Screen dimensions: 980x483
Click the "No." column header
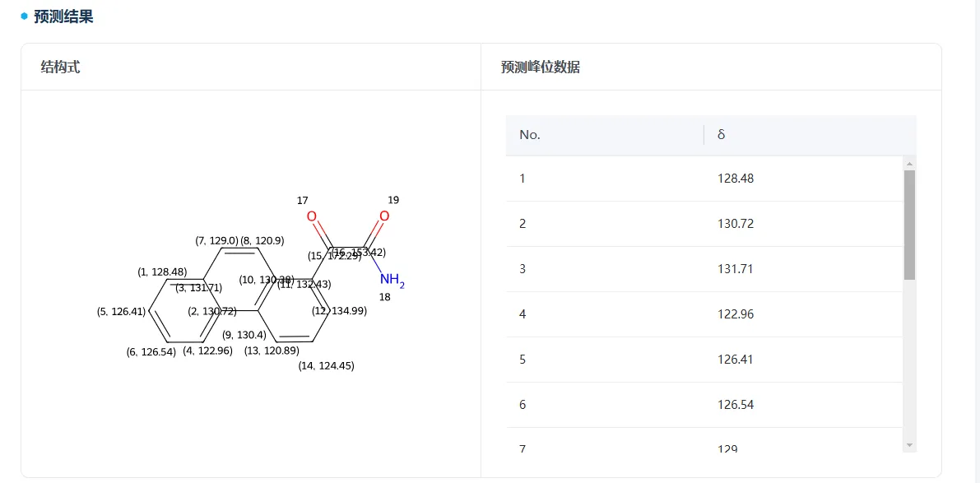(530, 135)
